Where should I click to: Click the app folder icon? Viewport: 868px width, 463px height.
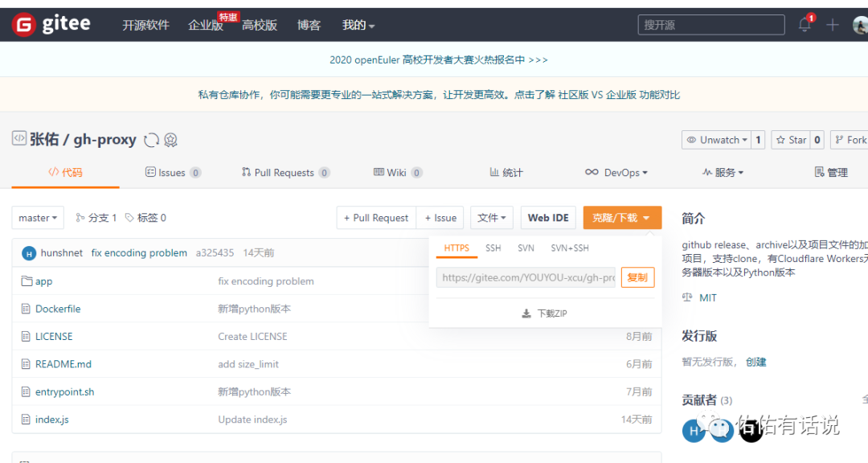click(27, 281)
